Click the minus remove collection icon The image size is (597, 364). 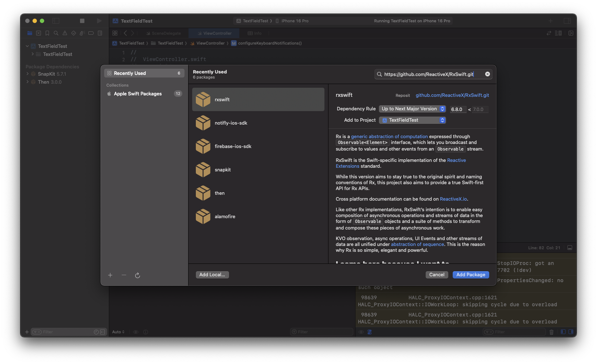point(124,275)
